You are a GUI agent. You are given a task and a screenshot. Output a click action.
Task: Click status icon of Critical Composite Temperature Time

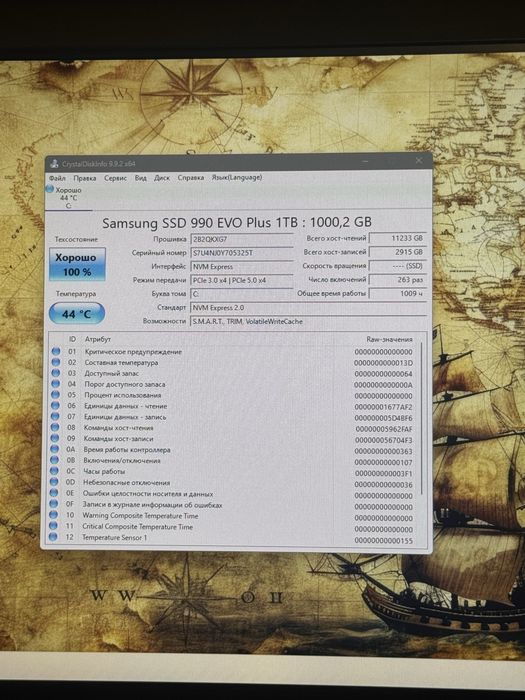pyautogui.click(x=53, y=526)
